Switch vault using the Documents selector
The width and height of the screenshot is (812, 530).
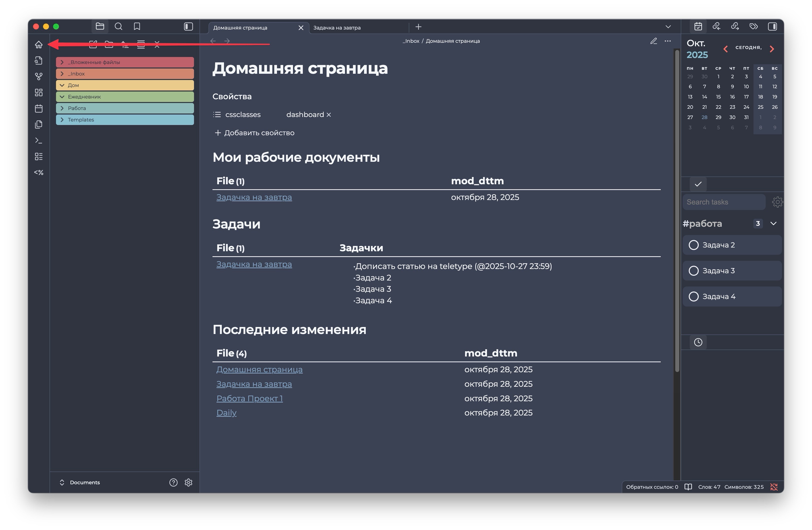(x=79, y=482)
